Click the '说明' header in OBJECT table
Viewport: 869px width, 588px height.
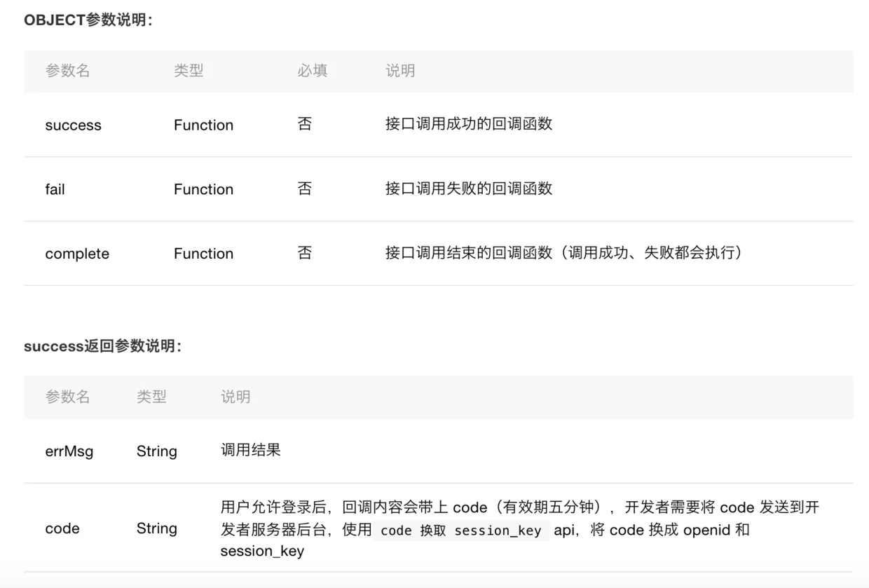click(x=400, y=71)
